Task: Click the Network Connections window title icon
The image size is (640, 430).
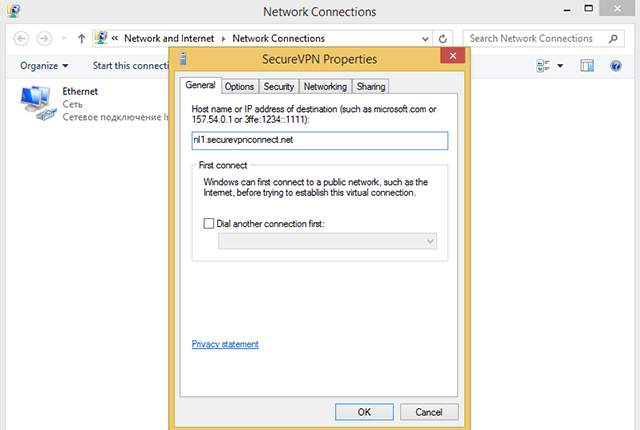Action: pyautogui.click(x=14, y=11)
